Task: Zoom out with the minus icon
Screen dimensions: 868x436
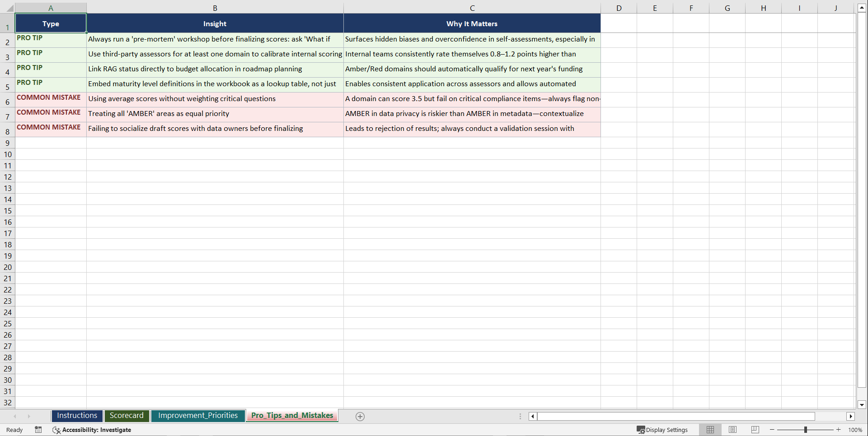Action: 772,430
